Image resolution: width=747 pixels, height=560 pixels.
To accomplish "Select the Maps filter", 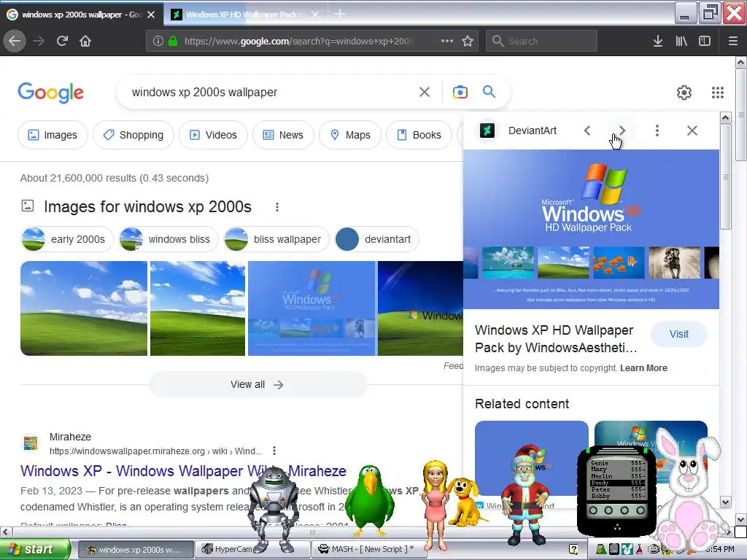I will [x=350, y=135].
